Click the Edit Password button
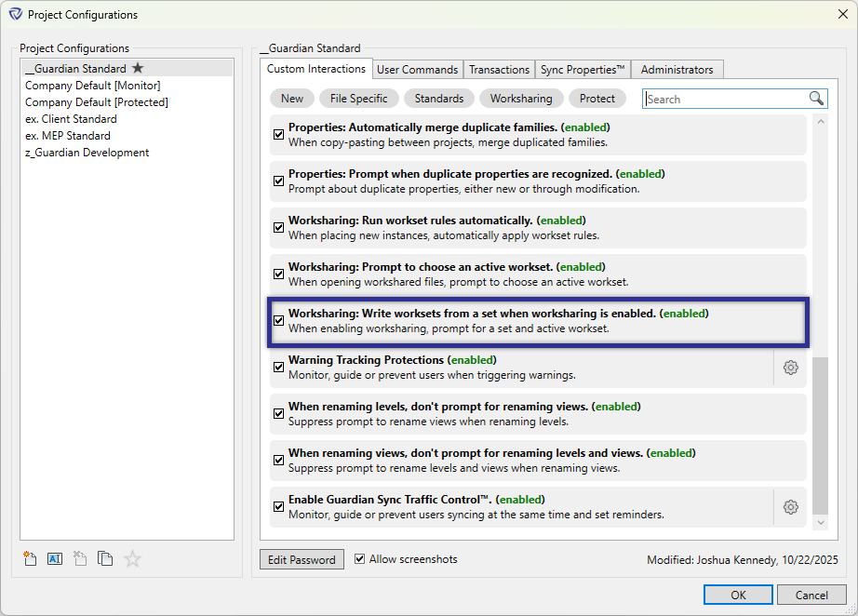The image size is (858, 616). coord(302,558)
